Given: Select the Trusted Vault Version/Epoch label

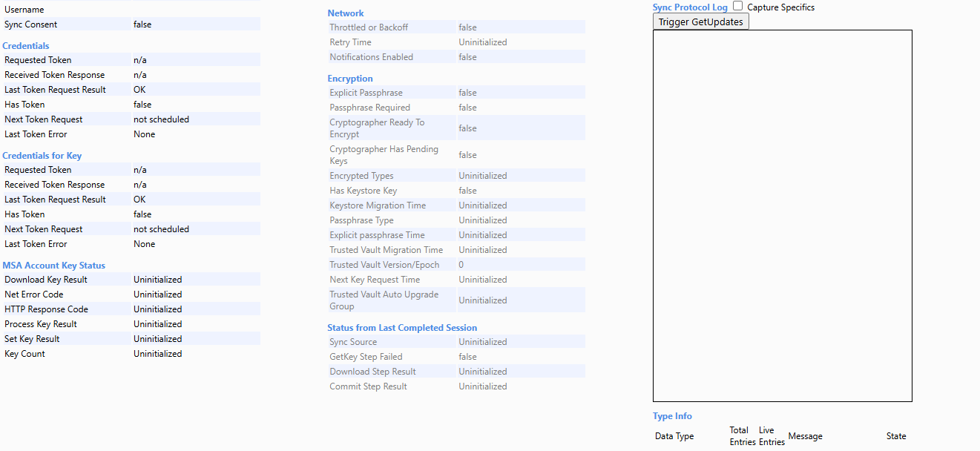Looking at the screenshot, I should coord(384,265).
